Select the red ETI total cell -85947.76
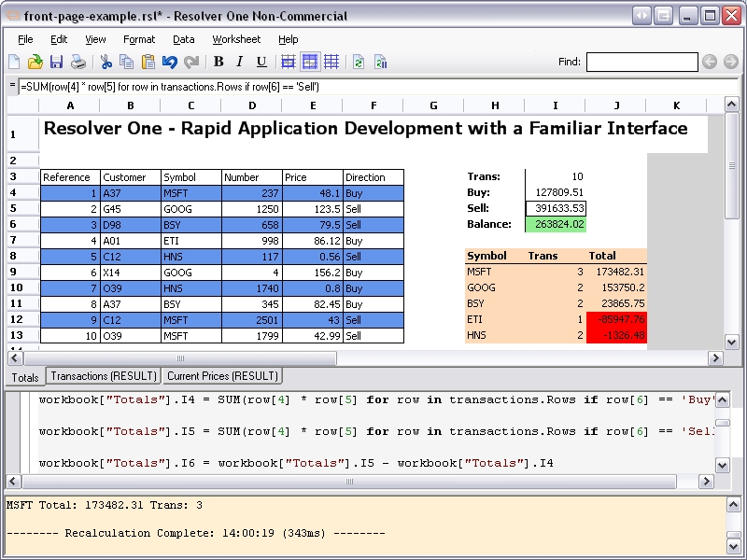The width and height of the screenshot is (747, 560). pos(616,319)
